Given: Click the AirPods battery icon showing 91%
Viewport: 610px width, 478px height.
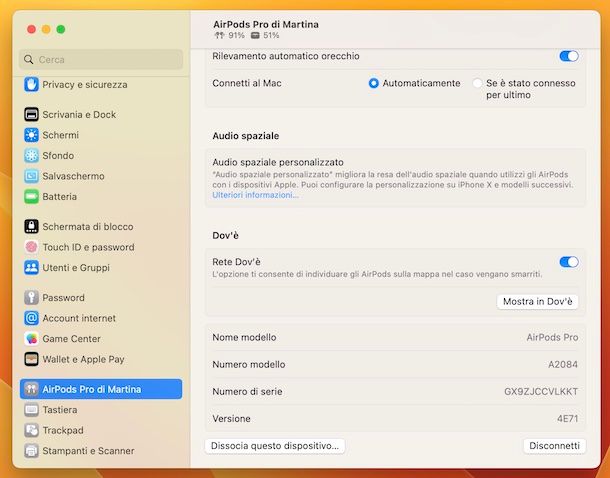Looking at the screenshot, I should pyautogui.click(x=219, y=35).
